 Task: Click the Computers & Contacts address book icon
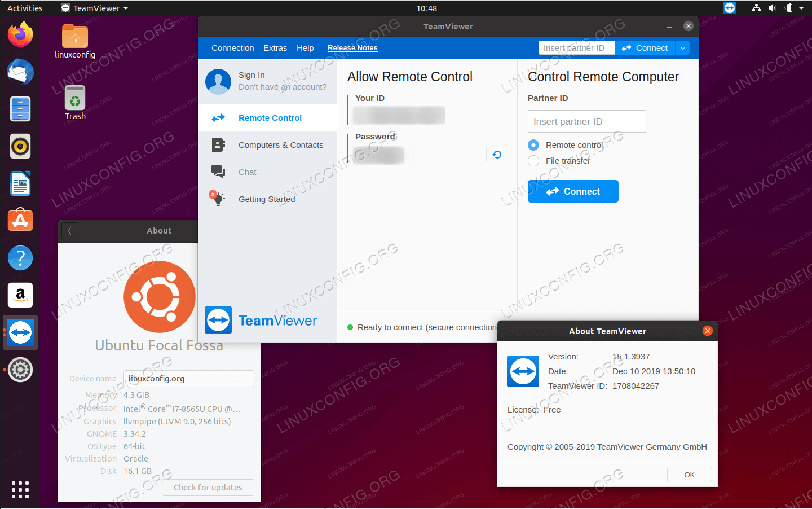218,145
